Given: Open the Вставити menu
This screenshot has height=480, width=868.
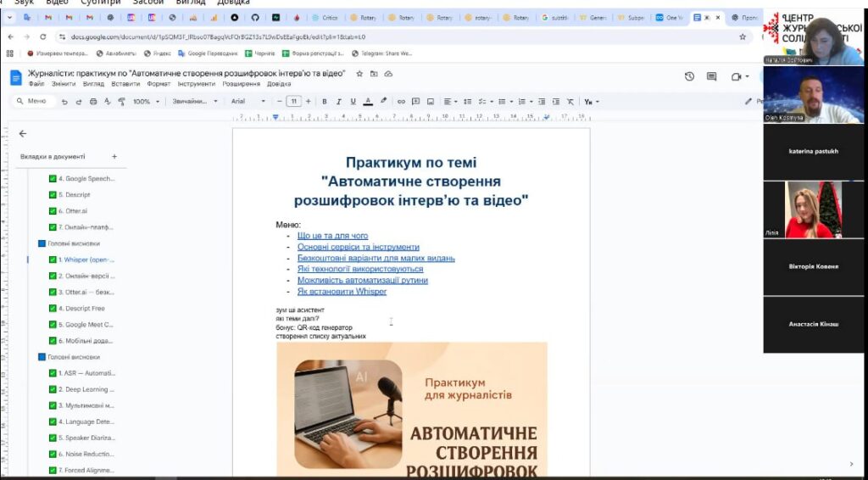Looking at the screenshot, I should (125, 84).
